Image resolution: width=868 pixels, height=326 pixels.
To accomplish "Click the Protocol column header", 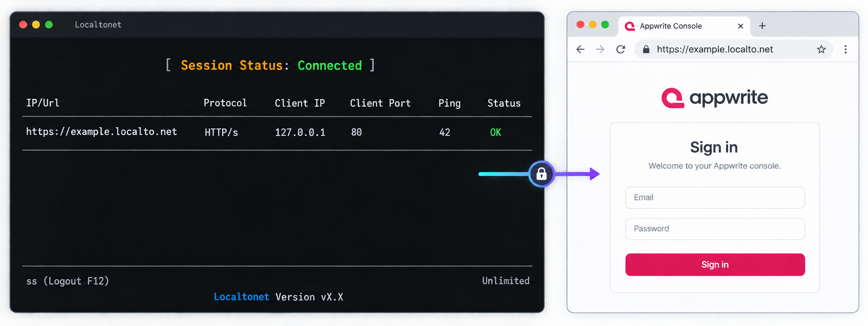I will pyautogui.click(x=225, y=103).
